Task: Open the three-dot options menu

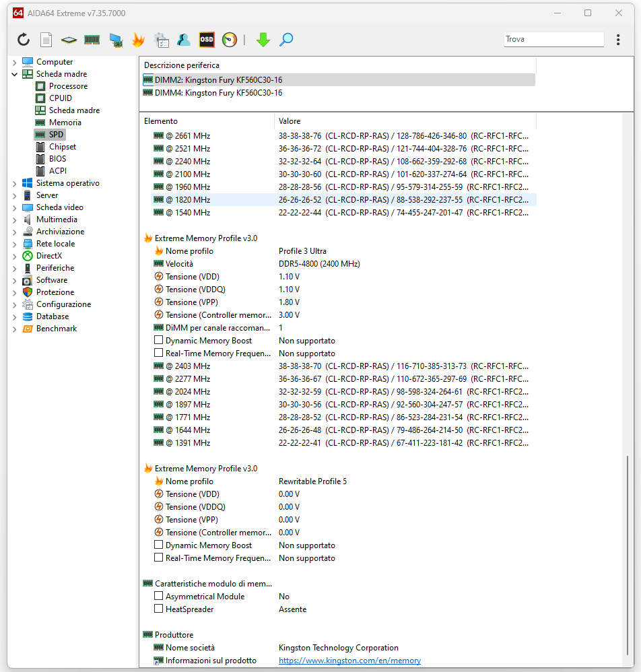Action: [x=618, y=40]
